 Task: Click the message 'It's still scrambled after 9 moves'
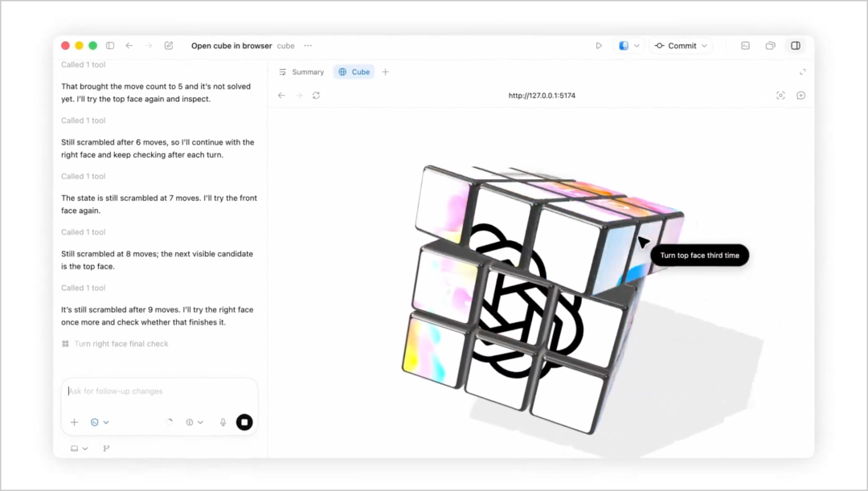158,316
